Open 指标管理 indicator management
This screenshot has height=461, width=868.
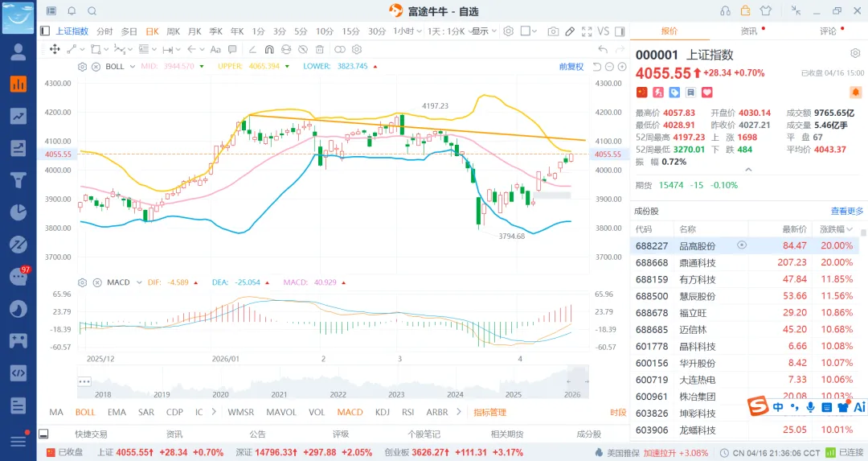click(x=489, y=412)
